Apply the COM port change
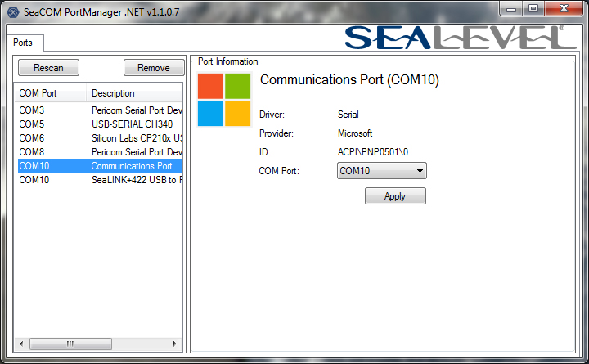The height and width of the screenshot is (364, 589). tap(395, 196)
